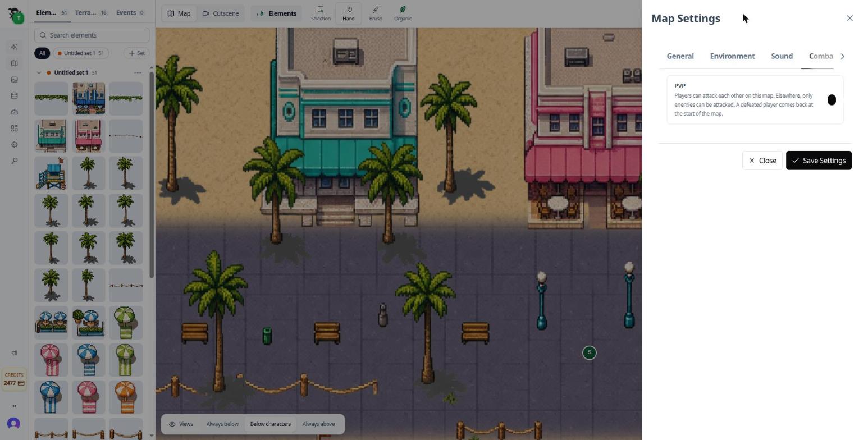Click the Credits 2477 badge
868x440 pixels.
point(14,379)
